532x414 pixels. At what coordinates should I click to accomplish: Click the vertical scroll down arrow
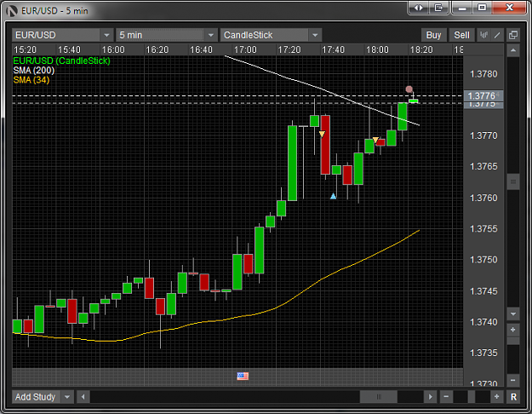click(x=513, y=313)
